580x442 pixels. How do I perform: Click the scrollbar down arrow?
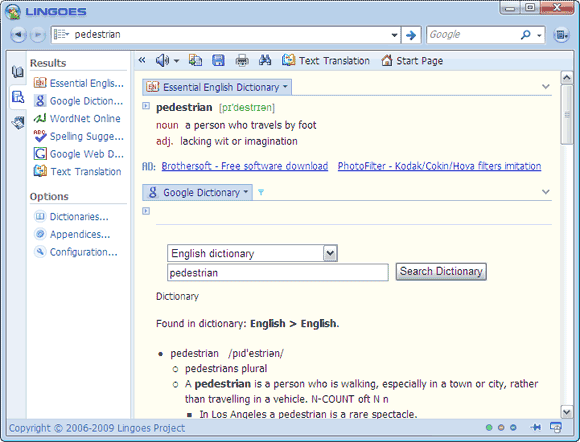coord(567,411)
